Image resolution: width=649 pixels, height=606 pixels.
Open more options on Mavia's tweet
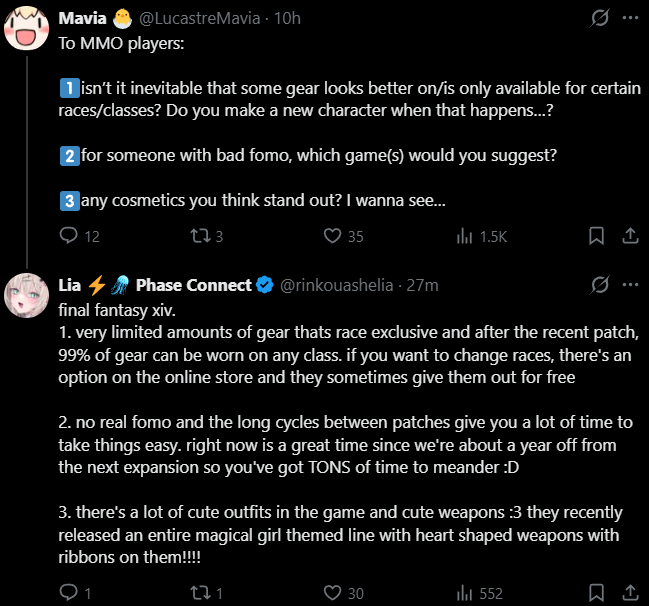tap(630, 18)
